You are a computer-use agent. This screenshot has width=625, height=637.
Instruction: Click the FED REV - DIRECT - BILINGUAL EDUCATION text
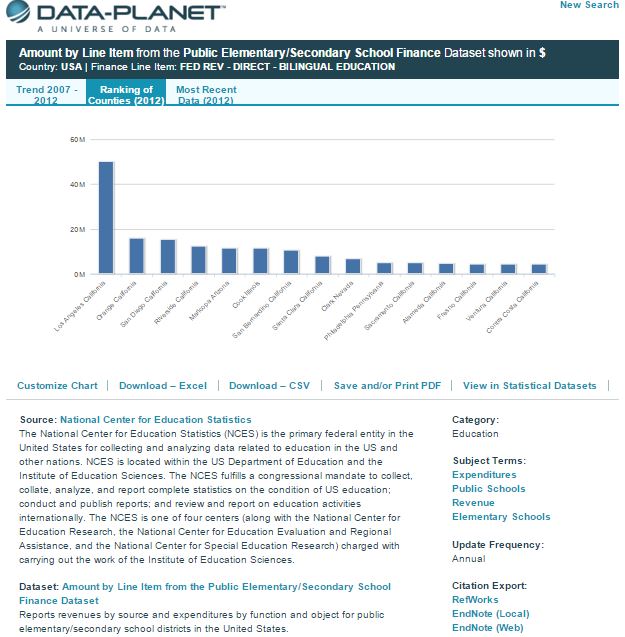coord(287,67)
